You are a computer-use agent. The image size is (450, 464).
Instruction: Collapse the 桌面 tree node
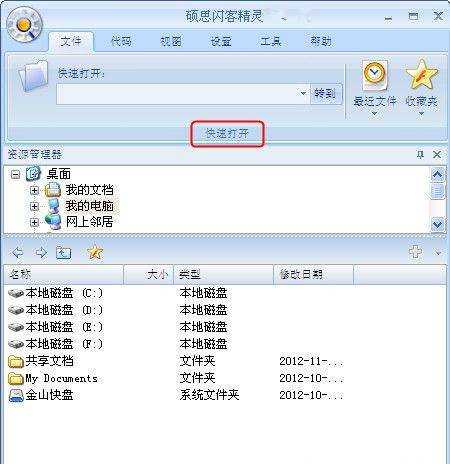coord(15,174)
